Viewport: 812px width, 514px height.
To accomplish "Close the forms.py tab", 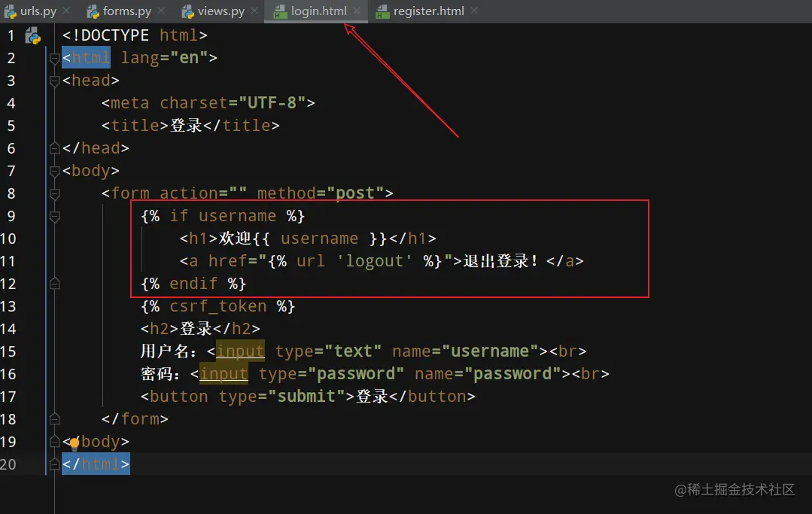I will pyautogui.click(x=161, y=11).
